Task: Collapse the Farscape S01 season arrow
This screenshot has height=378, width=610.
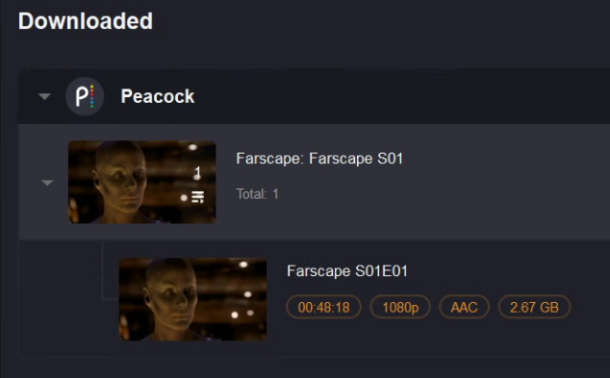Action: pos(47,182)
